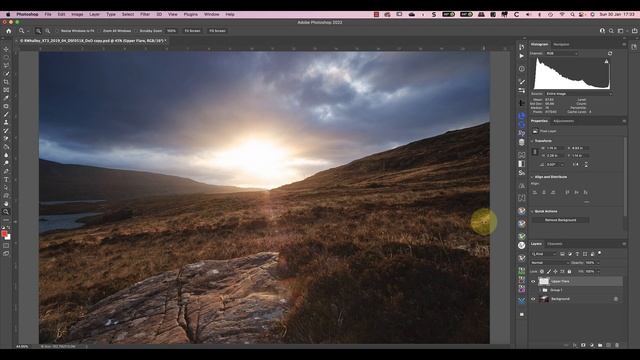Refresh the histogram with the circular arrow

(610, 53)
